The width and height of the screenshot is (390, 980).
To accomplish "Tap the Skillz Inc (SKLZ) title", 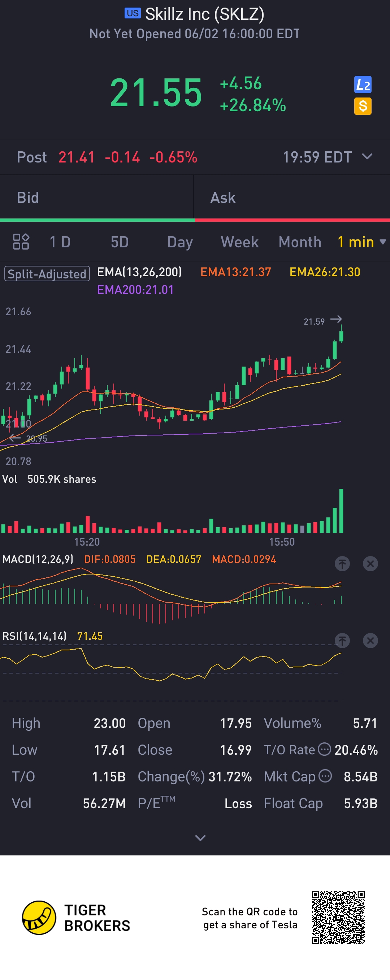I will [x=205, y=14].
